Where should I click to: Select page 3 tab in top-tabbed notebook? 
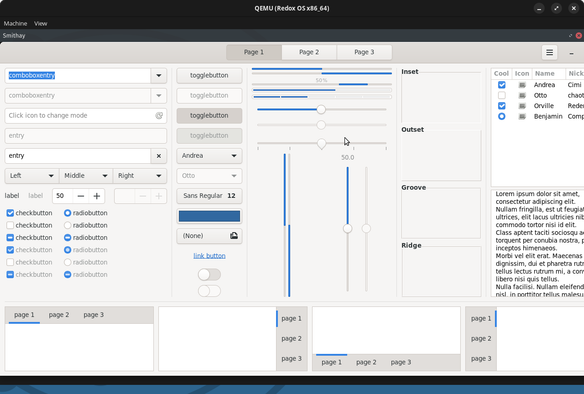point(93,315)
